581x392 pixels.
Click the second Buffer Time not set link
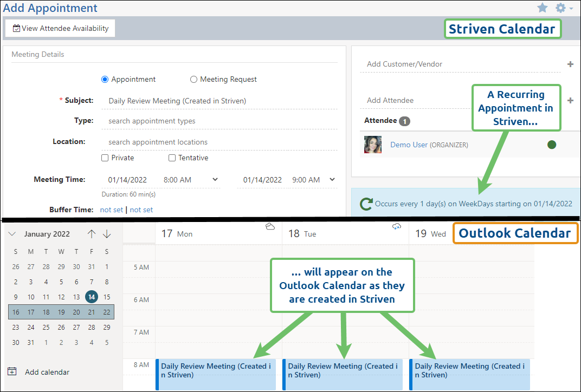coord(141,210)
